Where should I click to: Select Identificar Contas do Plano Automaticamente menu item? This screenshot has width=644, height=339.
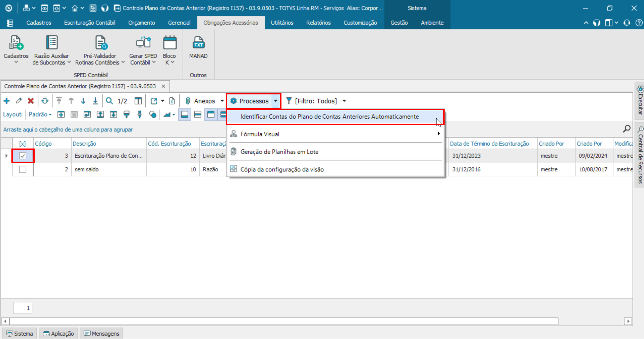pos(335,117)
